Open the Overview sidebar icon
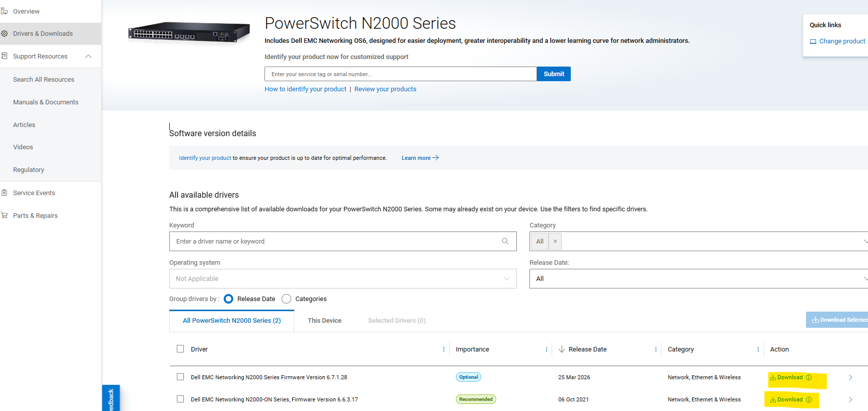 (4, 11)
